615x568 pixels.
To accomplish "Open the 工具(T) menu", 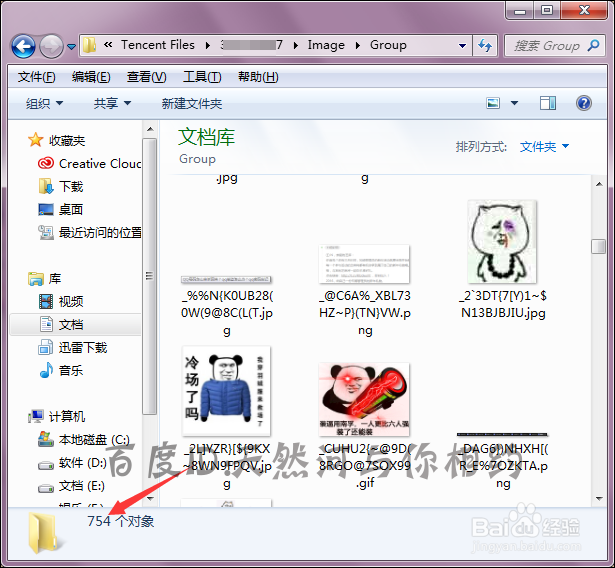I will click(202, 77).
